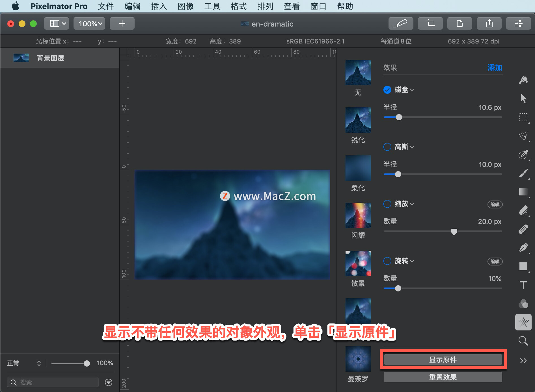
Task: Select the 背景图层 layer row
Action: tap(60, 58)
